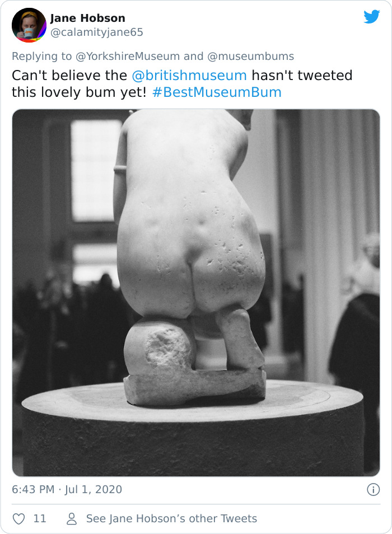See Jane Hobson's other Tweets
Image resolution: width=392 pixels, height=534 pixels.
click(172, 519)
